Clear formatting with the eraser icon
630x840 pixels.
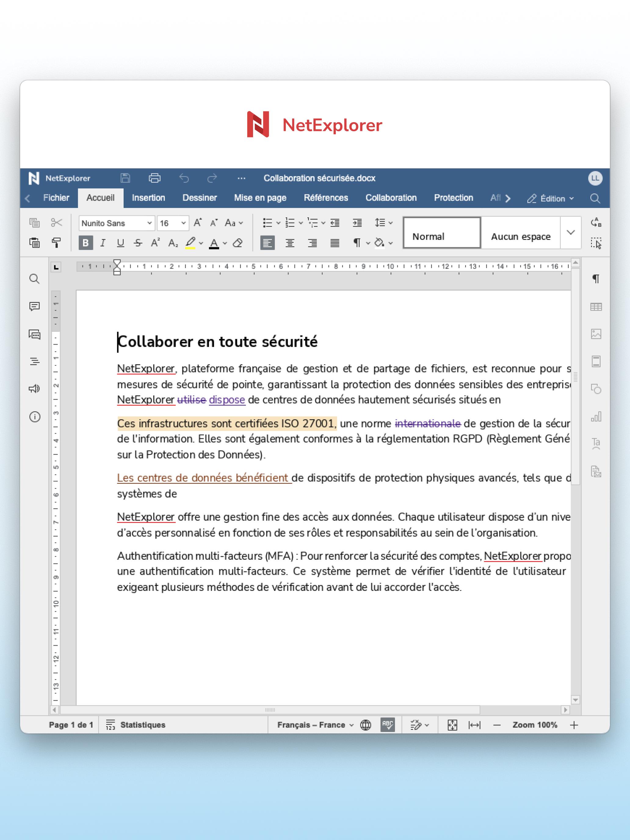pos(238,243)
